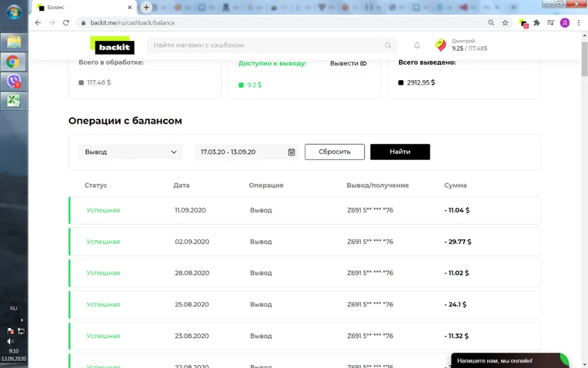This screenshot has height=368, width=588.
Task: Click the 9.2 $ available amount
Action: pos(254,85)
